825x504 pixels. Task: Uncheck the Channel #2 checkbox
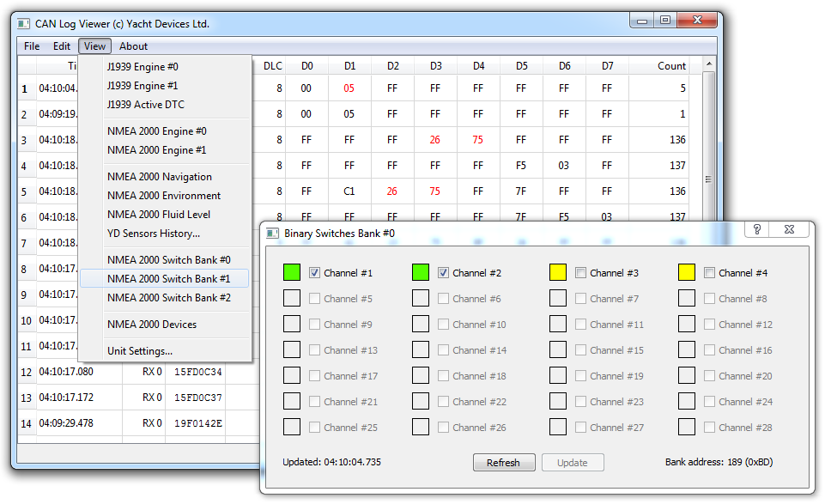click(444, 272)
